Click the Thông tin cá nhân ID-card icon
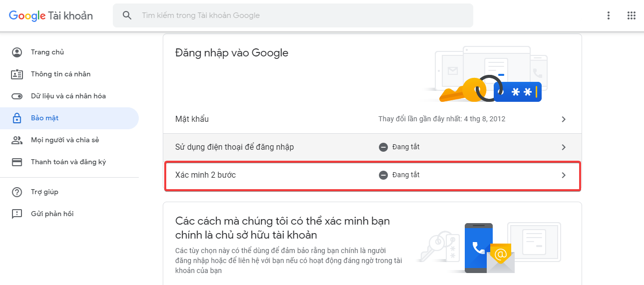Screen dimensions: 644x285 (x=17, y=74)
